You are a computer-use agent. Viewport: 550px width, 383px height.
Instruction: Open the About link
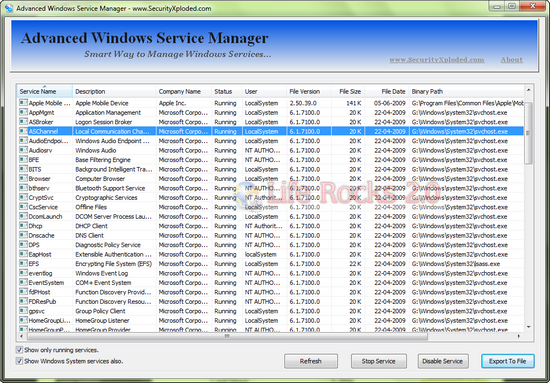pos(511,60)
